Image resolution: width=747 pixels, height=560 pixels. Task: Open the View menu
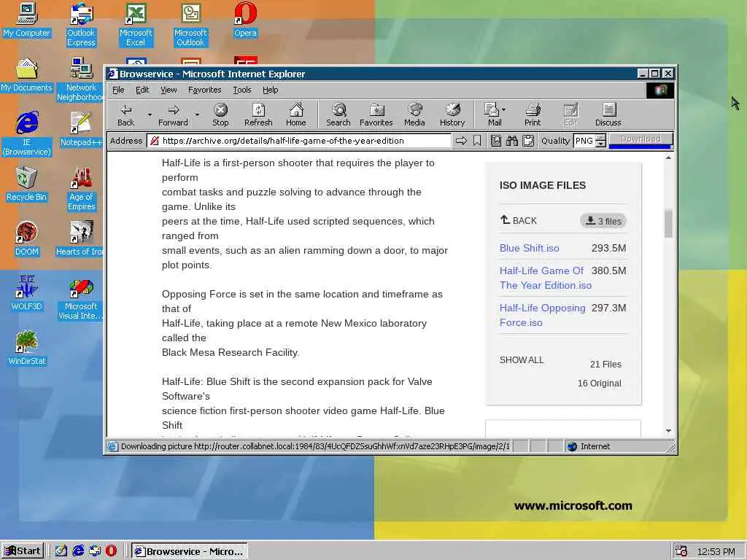tap(169, 90)
